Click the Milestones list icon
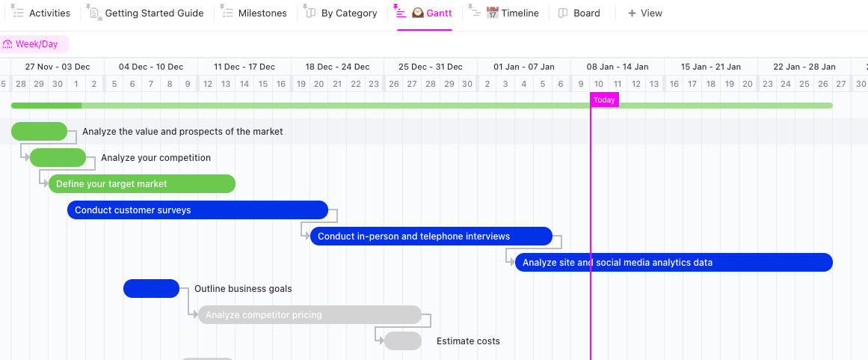The image size is (868, 360). (227, 13)
